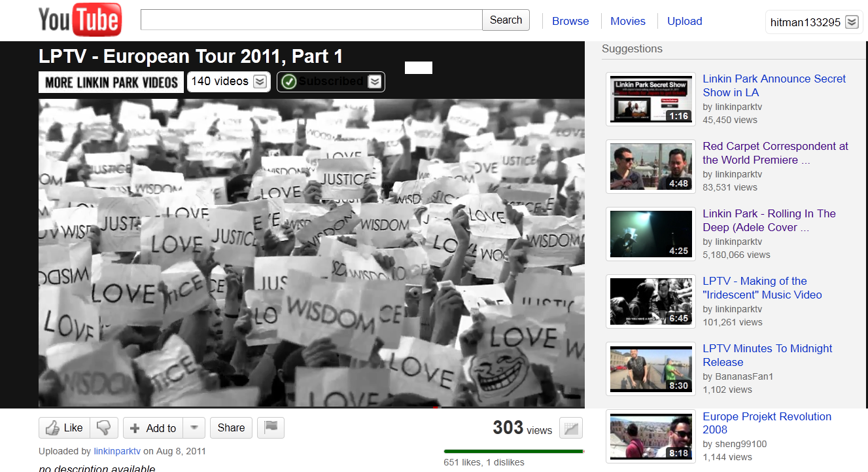Open the Browse page
This screenshot has width=868, height=472.
(x=570, y=21)
